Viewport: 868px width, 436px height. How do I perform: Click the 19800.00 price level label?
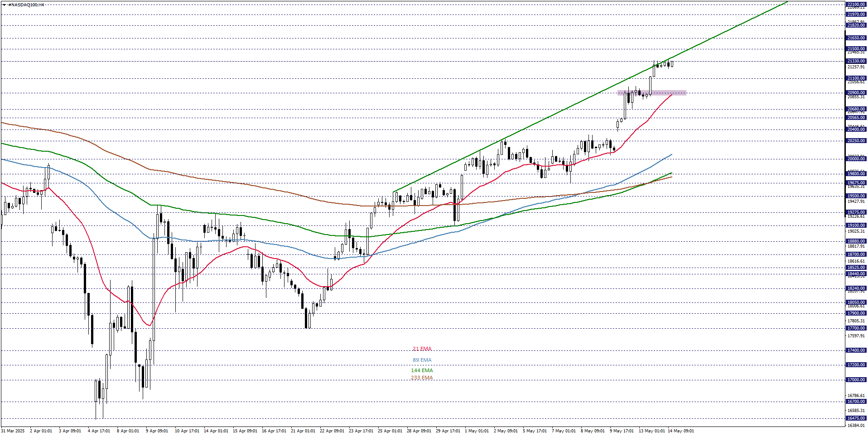(x=856, y=174)
